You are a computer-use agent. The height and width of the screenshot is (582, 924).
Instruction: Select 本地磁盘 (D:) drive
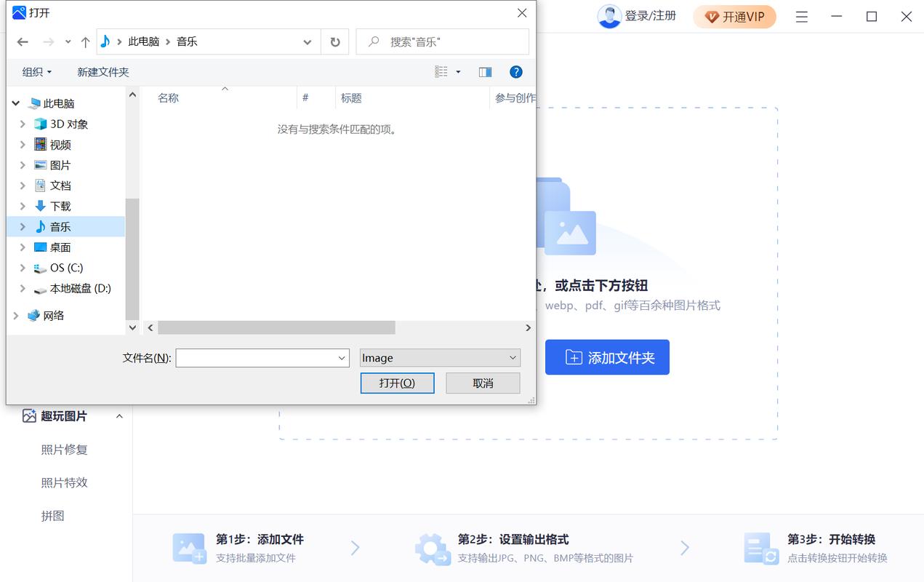(80, 288)
